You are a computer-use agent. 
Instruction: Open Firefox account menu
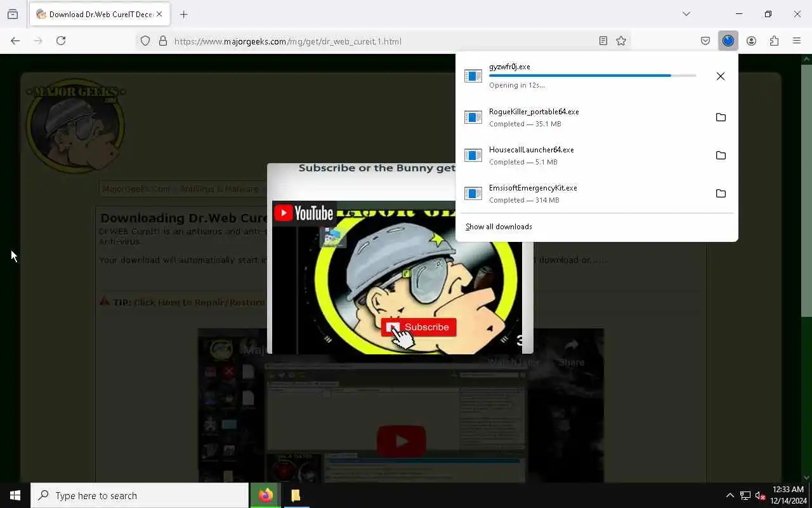[751, 41]
